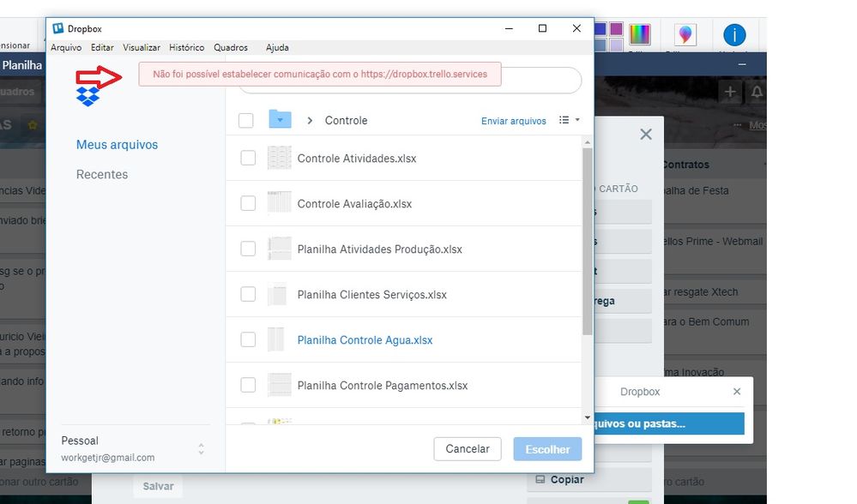Open the Quadros menu

coord(231,47)
